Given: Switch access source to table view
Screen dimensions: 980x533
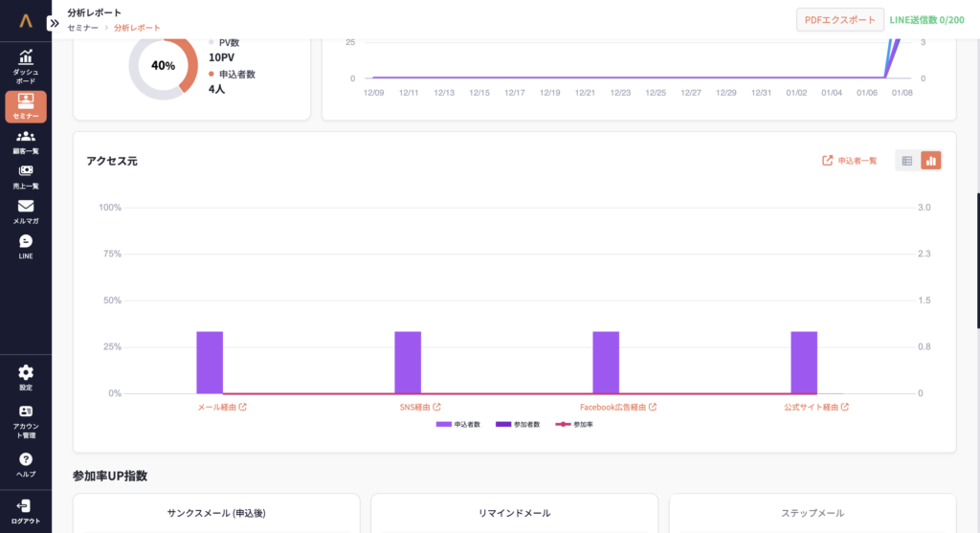Looking at the screenshot, I should (907, 161).
